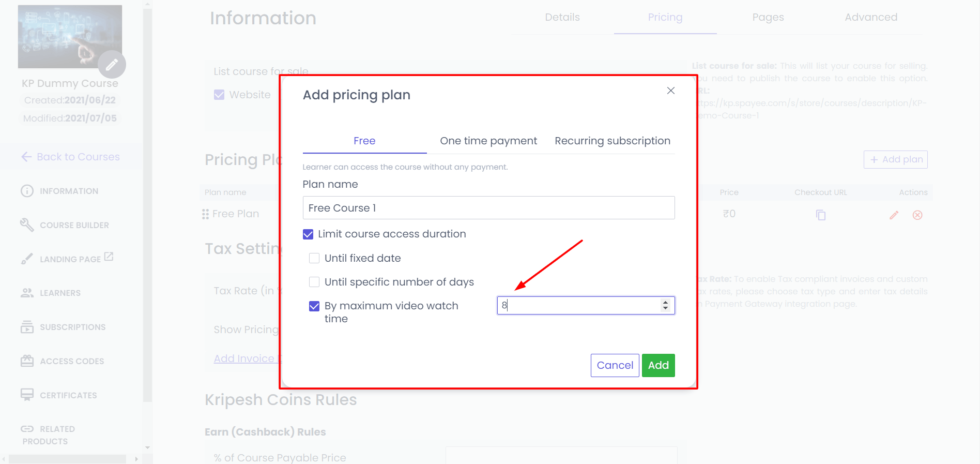
Task: Select the Recurring subscription tab
Action: click(x=612, y=141)
